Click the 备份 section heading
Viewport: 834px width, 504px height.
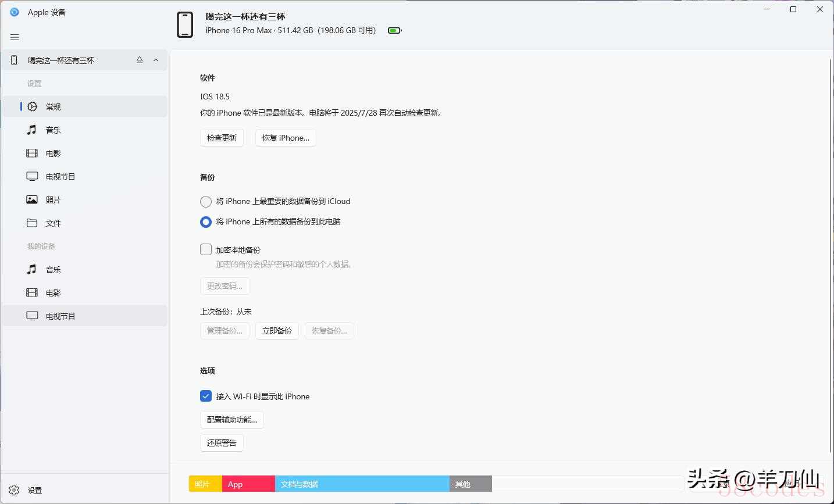(x=208, y=177)
